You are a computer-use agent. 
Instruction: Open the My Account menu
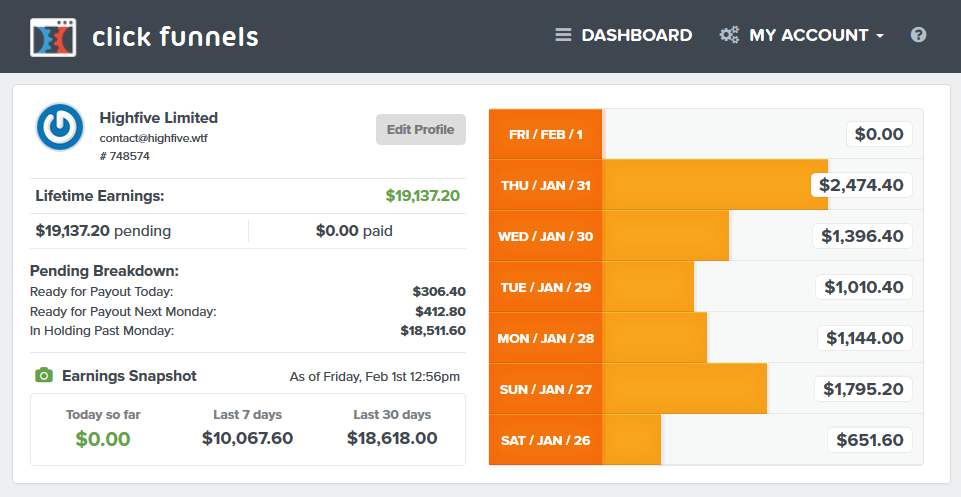coord(808,35)
